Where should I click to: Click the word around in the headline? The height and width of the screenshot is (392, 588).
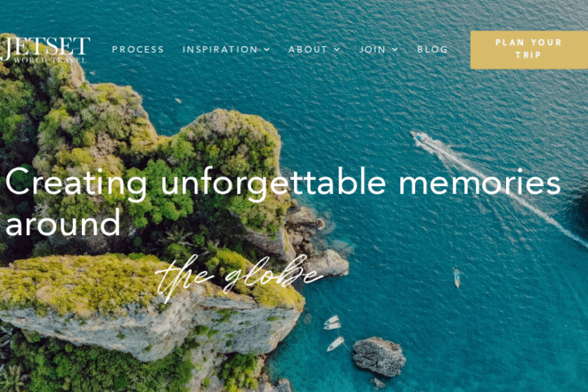[63, 223]
